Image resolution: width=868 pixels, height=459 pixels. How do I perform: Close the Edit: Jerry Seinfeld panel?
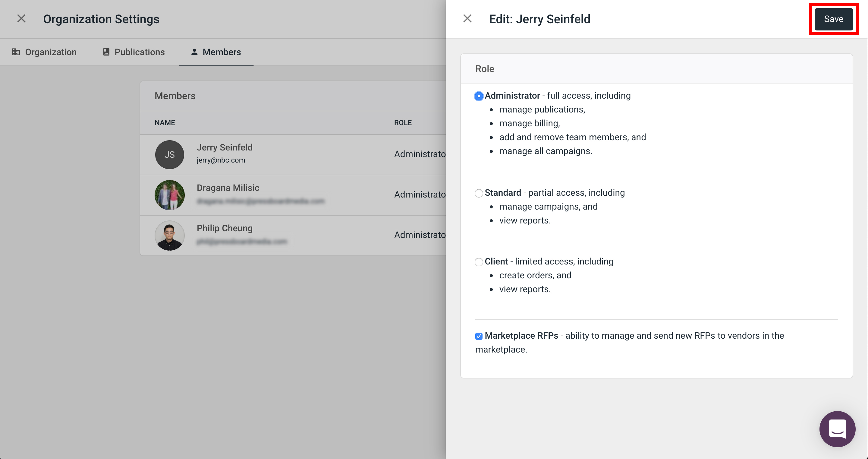(467, 19)
